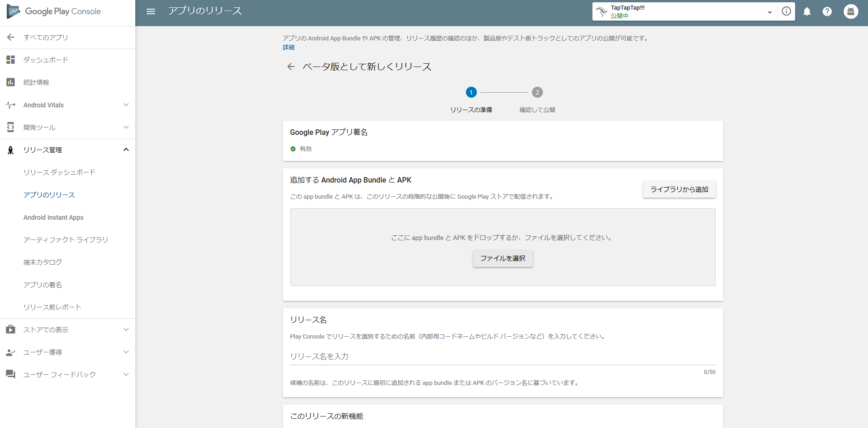Click the ユーザー獲得 user acquisition icon
The image size is (868, 428).
pos(11,352)
